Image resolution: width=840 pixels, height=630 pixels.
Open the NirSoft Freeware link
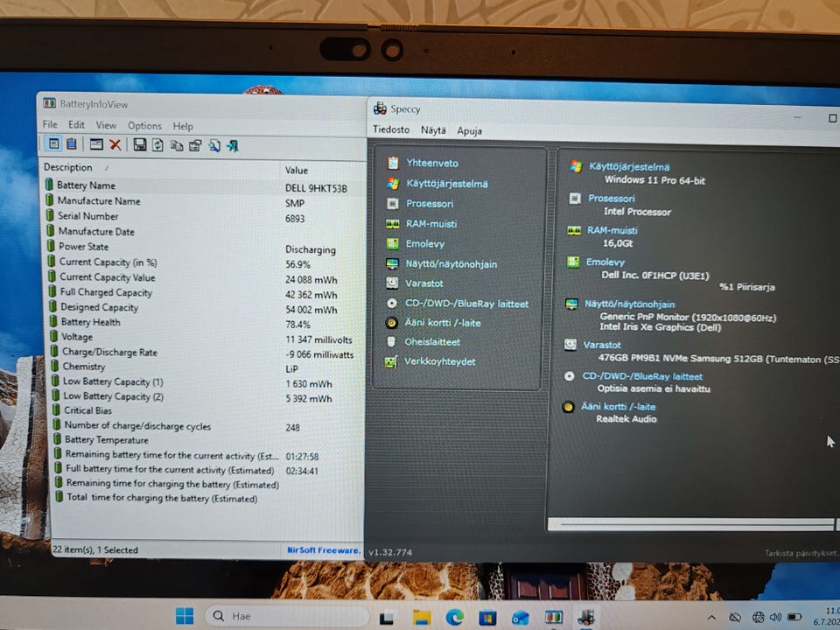323,550
